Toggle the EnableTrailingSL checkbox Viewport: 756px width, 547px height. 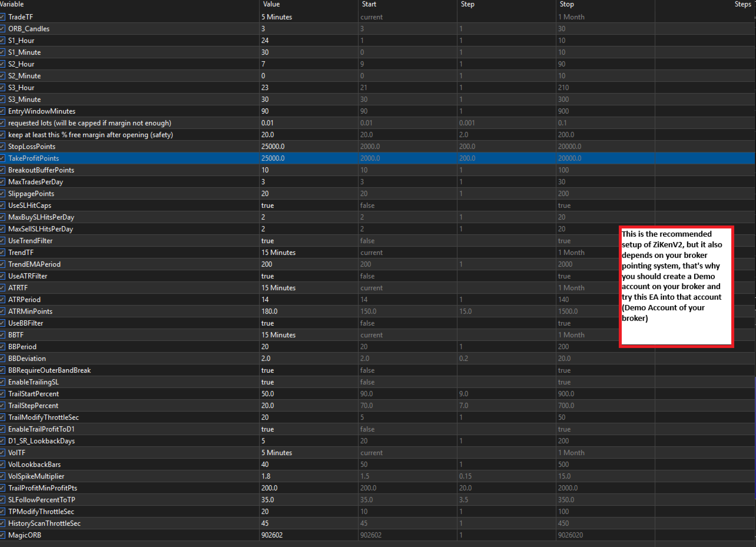pyautogui.click(x=3, y=382)
